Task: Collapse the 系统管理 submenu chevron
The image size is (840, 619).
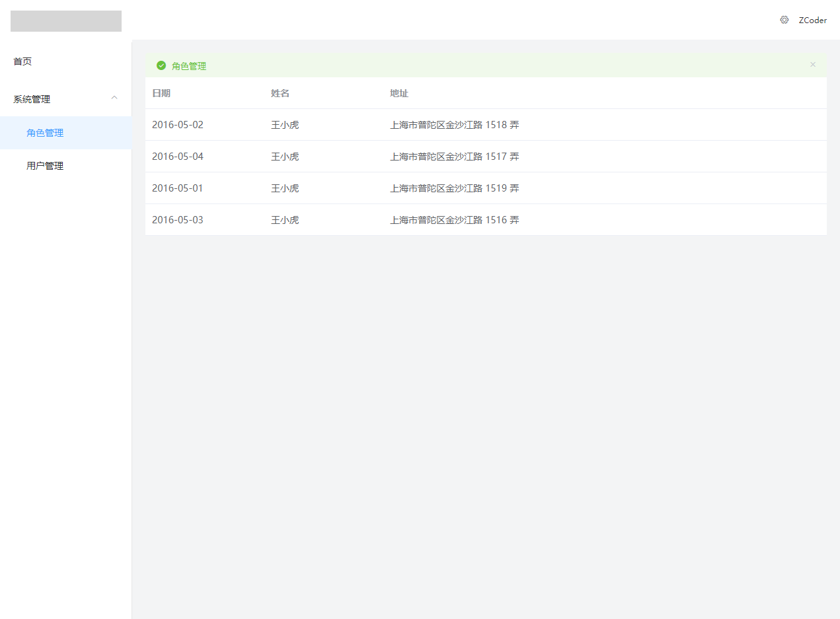Action: (x=114, y=97)
